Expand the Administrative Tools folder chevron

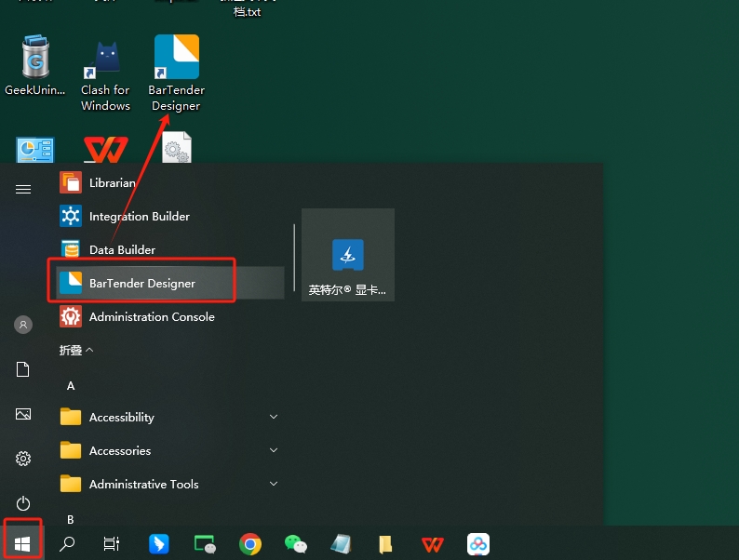[x=274, y=484]
